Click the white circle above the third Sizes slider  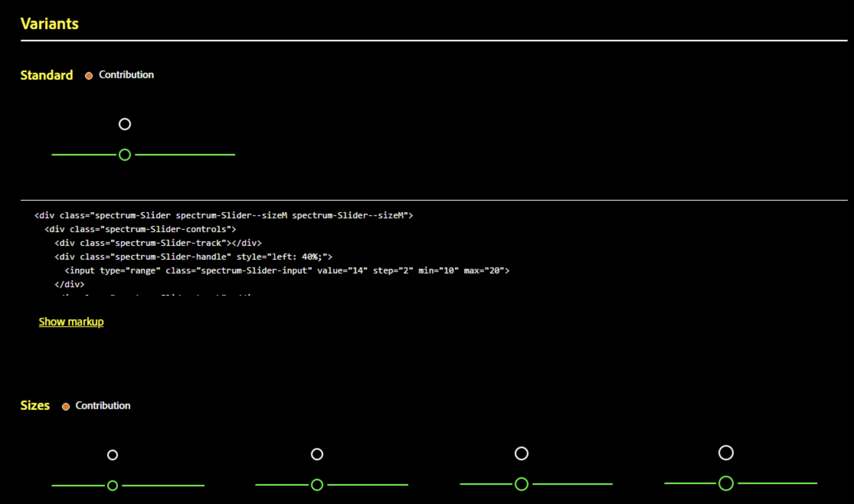pyautogui.click(x=522, y=453)
